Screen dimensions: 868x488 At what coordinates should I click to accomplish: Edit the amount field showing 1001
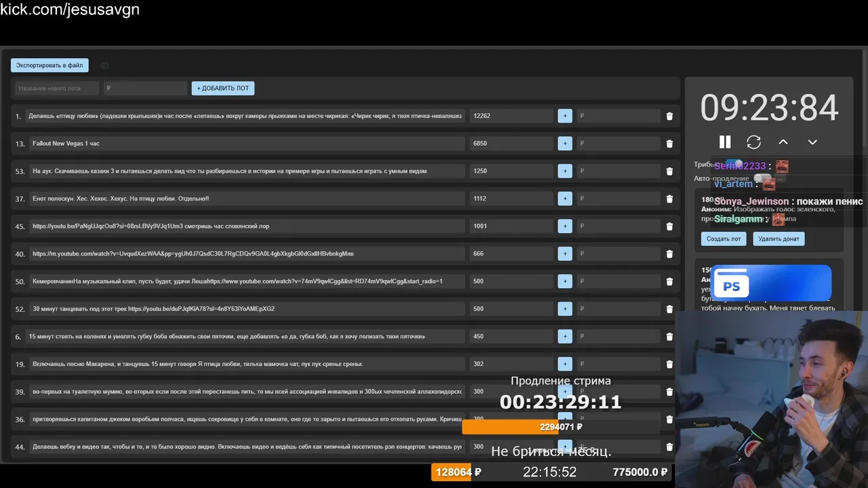pos(511,226)
